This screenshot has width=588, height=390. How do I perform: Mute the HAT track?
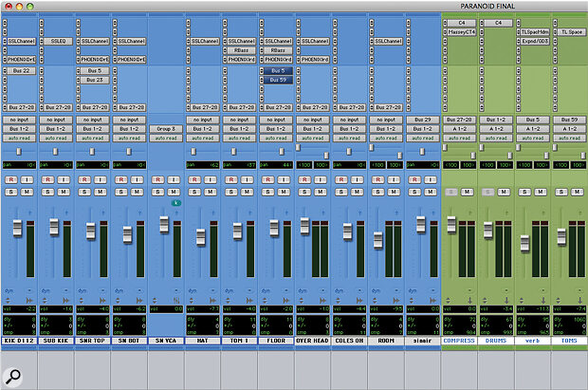pyautogui.click(x=211, y=191)
